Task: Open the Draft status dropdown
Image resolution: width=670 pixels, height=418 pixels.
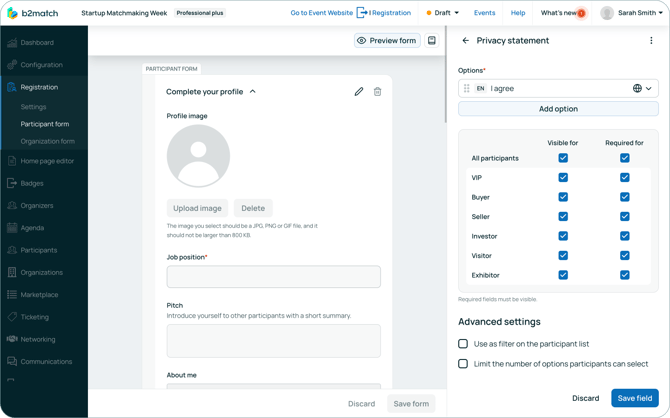Action: [443, 13]
